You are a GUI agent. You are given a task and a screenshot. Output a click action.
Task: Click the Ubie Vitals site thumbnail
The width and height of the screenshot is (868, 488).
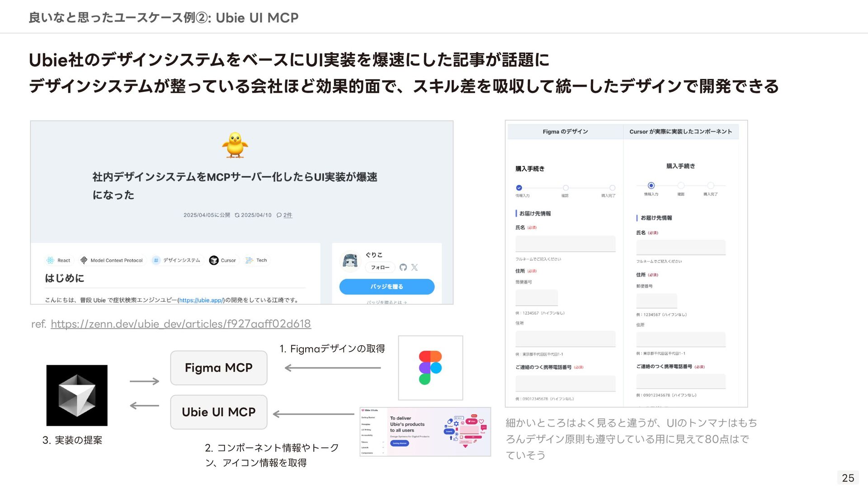pyautogui.click(x=425, y=432)
